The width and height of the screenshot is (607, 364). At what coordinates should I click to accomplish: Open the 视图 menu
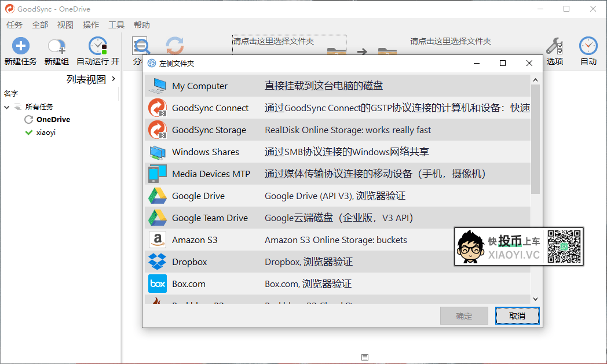(65, 25)
